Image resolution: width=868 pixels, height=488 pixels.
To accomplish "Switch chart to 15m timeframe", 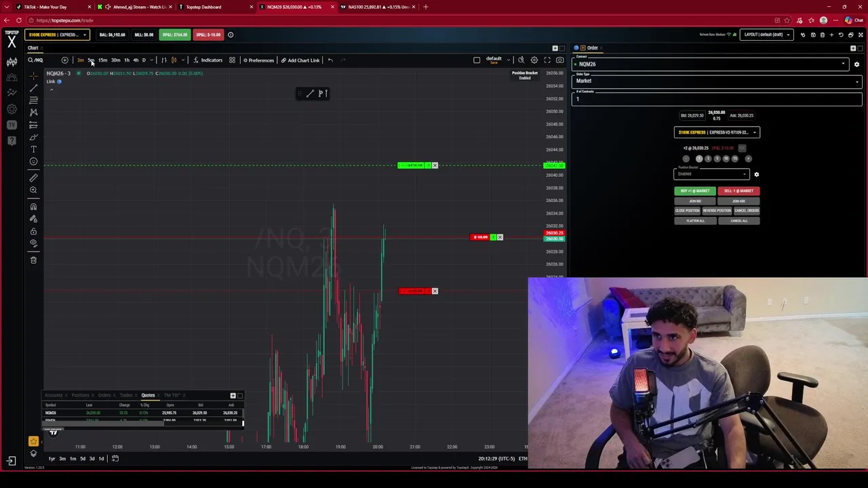I will tap(102, 60).
